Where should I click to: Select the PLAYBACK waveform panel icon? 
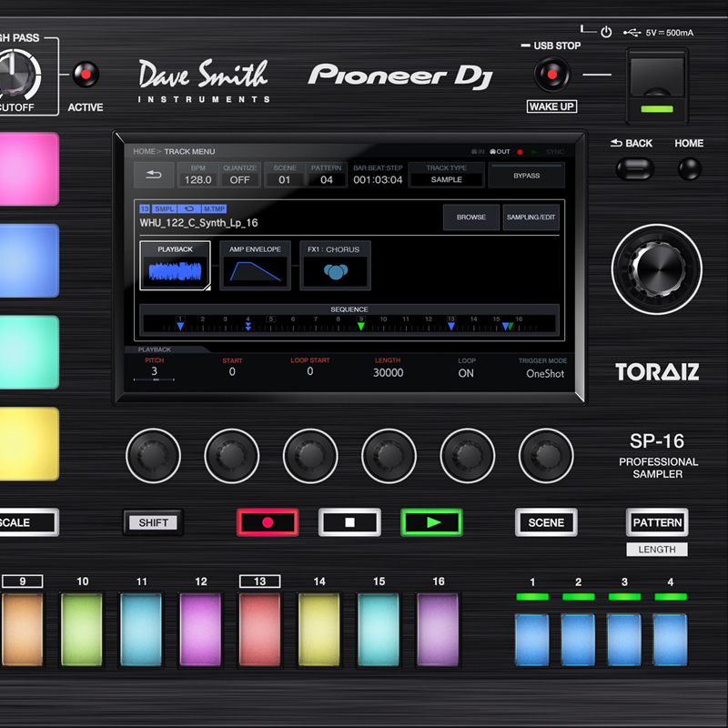pyautogui.click(x=175, y=265)
